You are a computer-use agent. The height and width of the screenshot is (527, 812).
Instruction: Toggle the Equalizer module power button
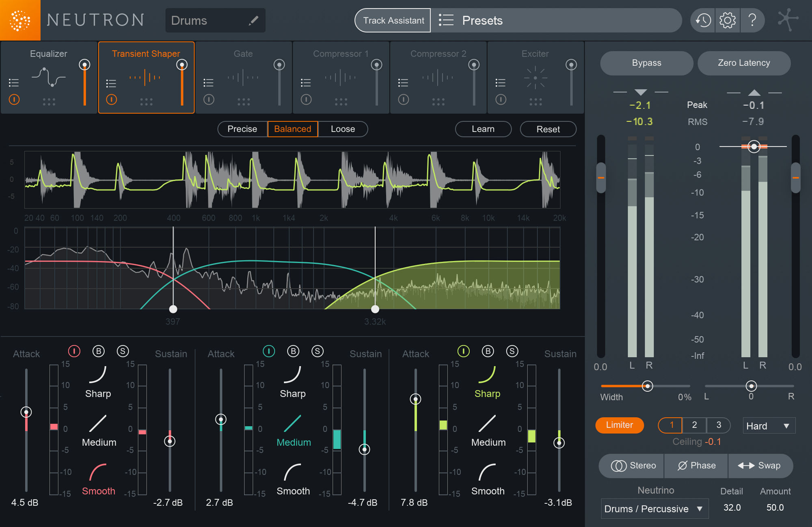pos(14,100)
